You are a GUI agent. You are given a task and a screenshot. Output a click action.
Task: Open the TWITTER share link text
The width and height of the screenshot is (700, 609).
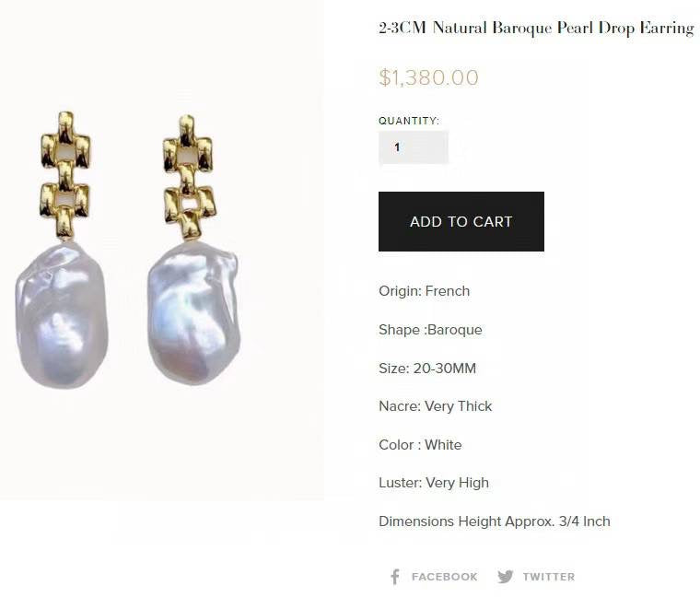[548, 577]
